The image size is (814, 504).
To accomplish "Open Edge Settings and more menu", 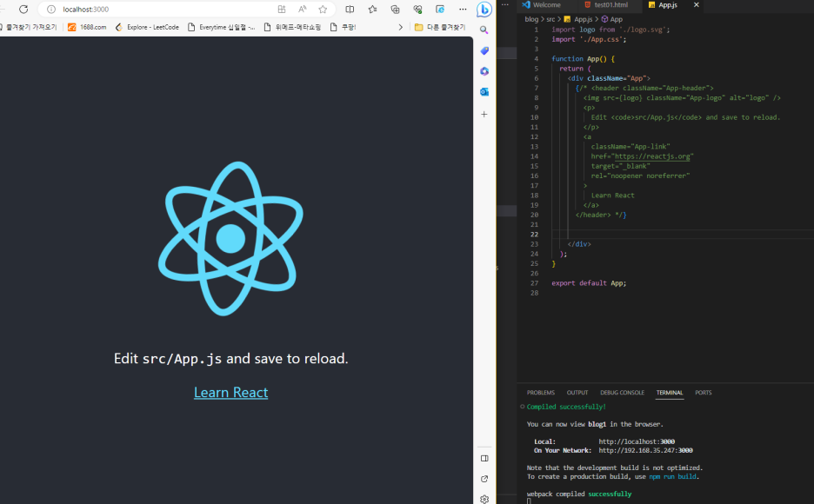I will tap(463, 10).
